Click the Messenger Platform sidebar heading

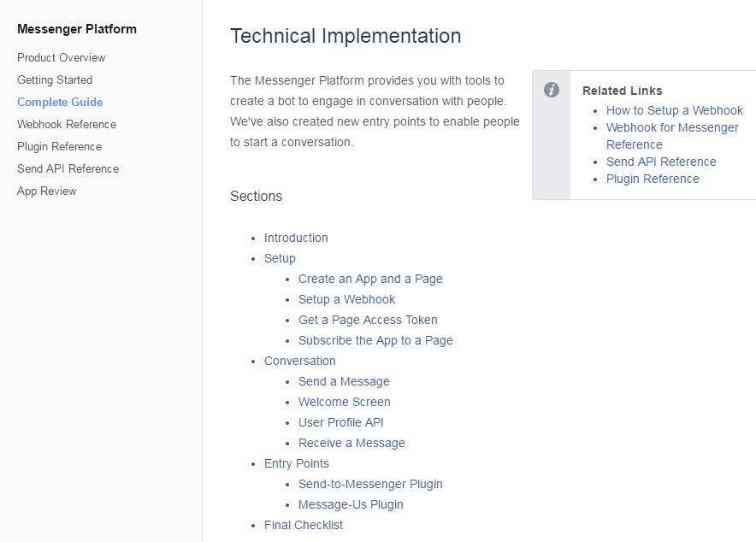tap(77, 29)
